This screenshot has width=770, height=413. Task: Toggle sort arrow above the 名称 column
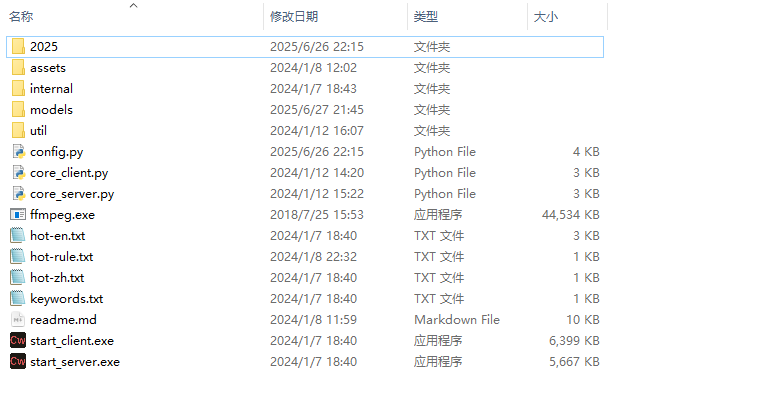tap(134, 5)
